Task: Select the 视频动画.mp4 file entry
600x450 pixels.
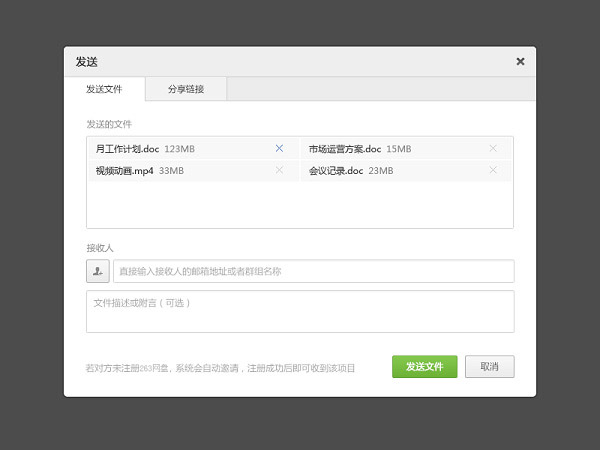Action: (125, 171)
